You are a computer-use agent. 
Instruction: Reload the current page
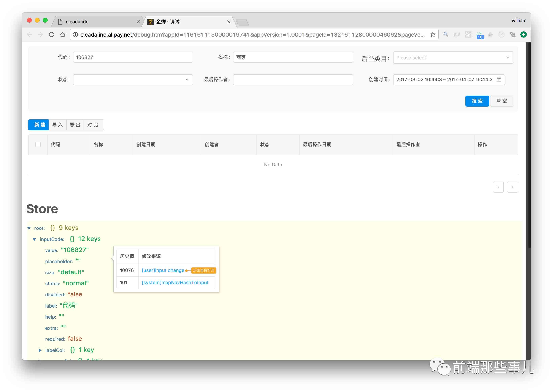coord(51,34)
